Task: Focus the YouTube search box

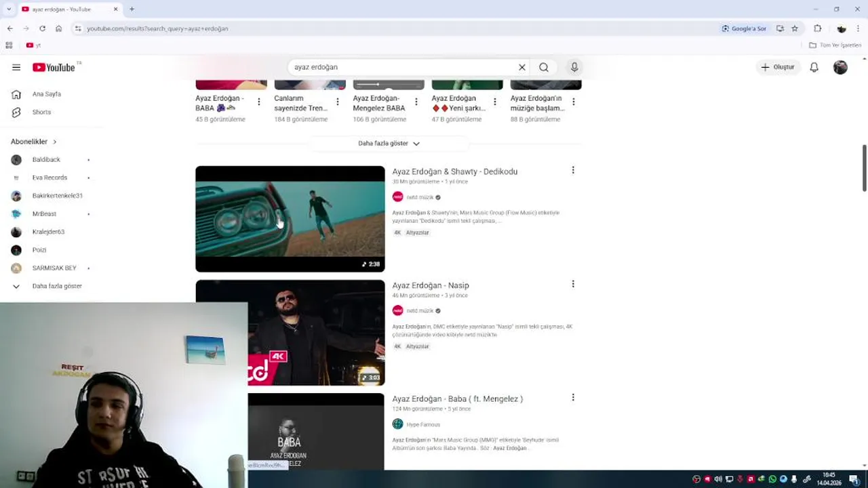Action: pos(403,67)
